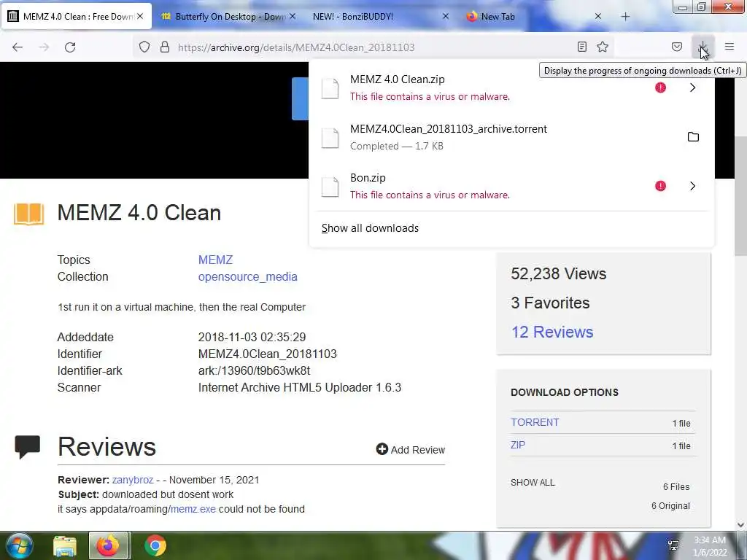
Task: Download via TORRENT option
Action: tap(535, 422)
